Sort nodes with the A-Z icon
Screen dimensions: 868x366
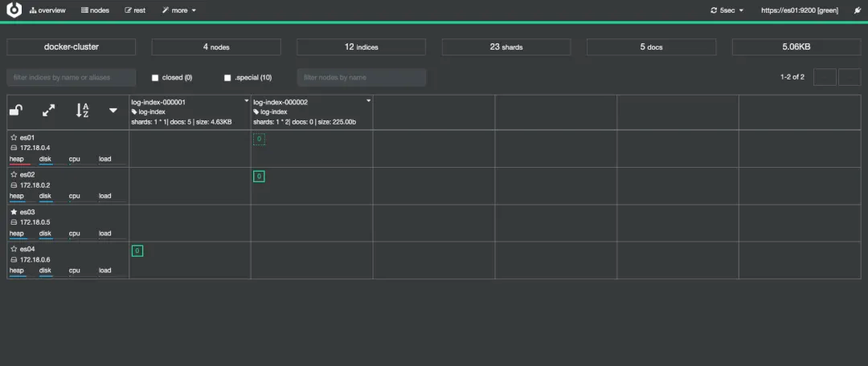[82, 110]
